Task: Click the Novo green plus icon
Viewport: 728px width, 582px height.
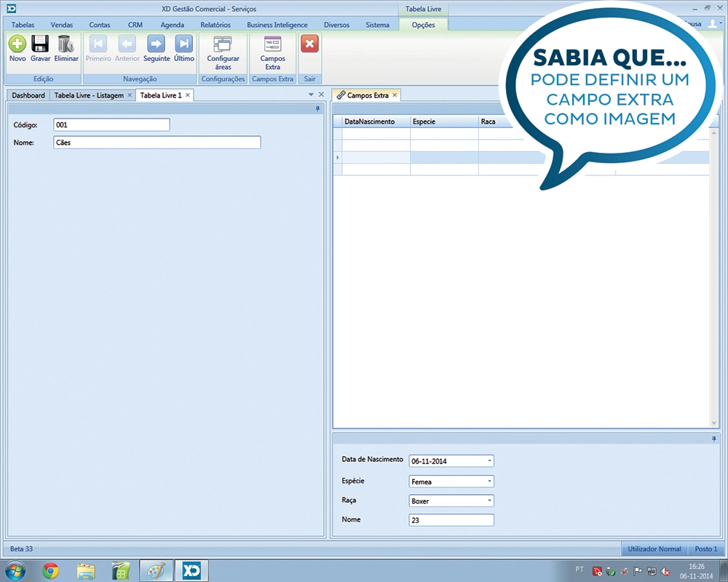Action: coord(17,44)
